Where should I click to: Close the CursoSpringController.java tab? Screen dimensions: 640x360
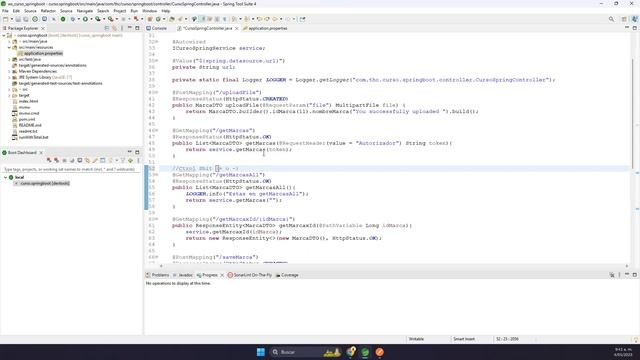click(x=237, y=29)
